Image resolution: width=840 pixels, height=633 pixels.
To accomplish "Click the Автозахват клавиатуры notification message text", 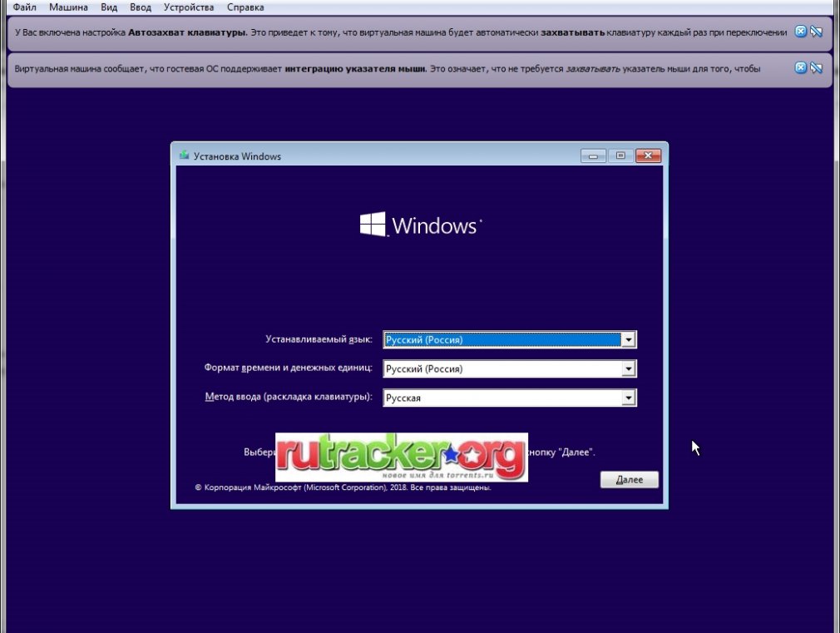I will click(401, 32).
